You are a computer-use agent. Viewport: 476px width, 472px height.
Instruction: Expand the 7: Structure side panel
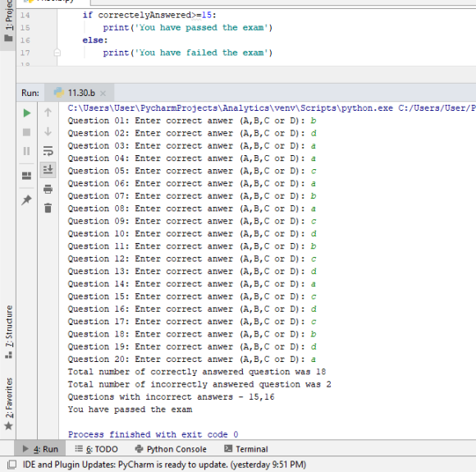tap(9, 332)
